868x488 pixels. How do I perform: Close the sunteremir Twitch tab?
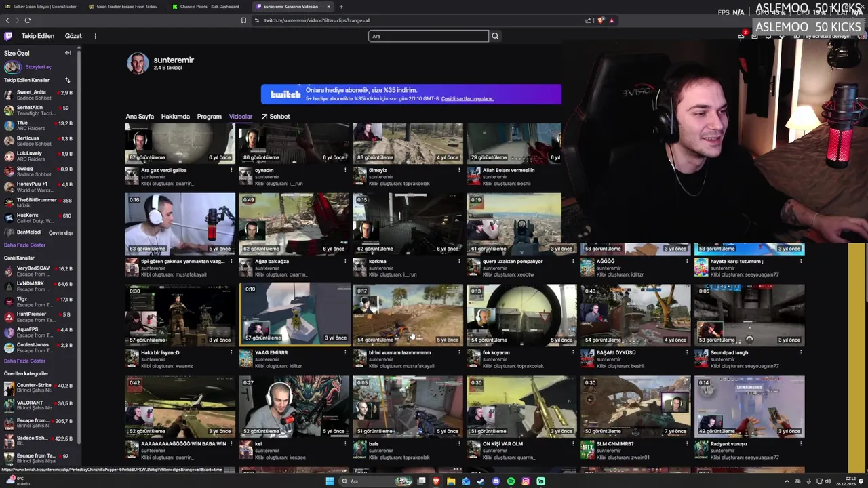pos(329,7)
